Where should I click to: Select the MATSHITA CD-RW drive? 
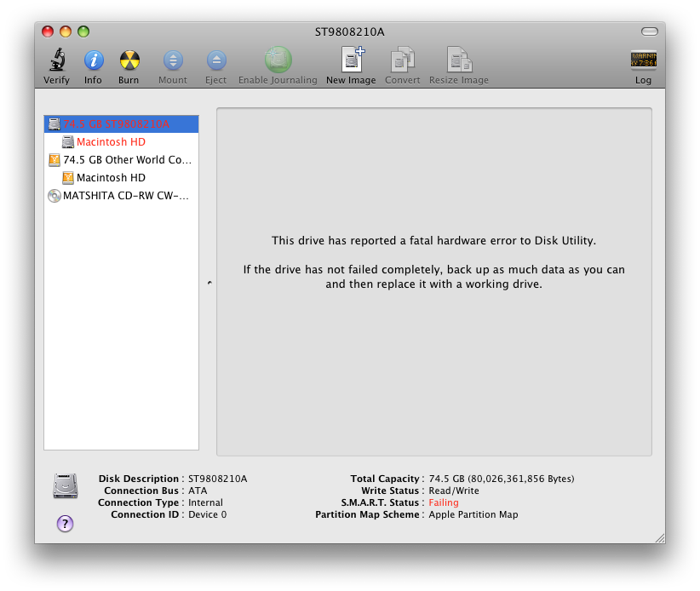click(122, 196)
